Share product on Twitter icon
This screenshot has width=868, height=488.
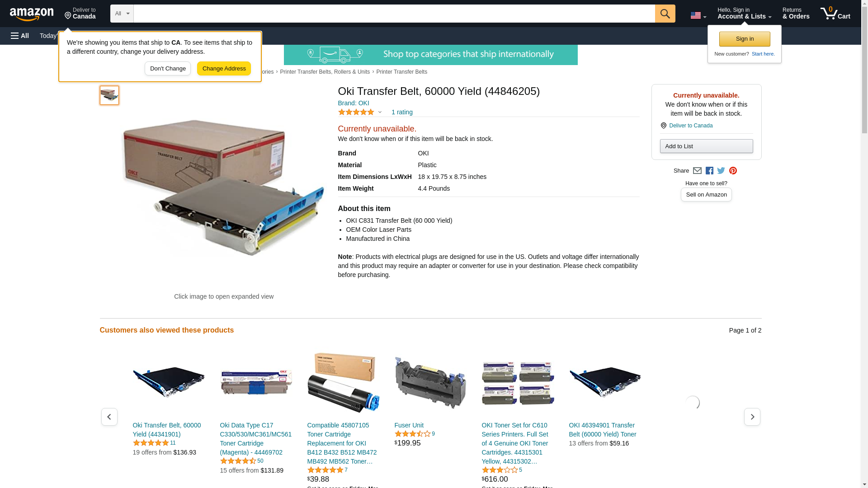point(721,171)
